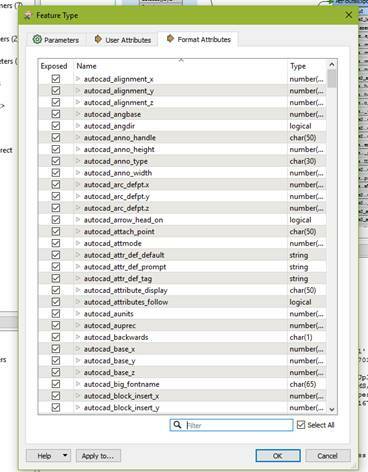368x472 pixels.
Task: Toggle exposed checkbox for autocad_big_fontname
Action: pos(56,384)
